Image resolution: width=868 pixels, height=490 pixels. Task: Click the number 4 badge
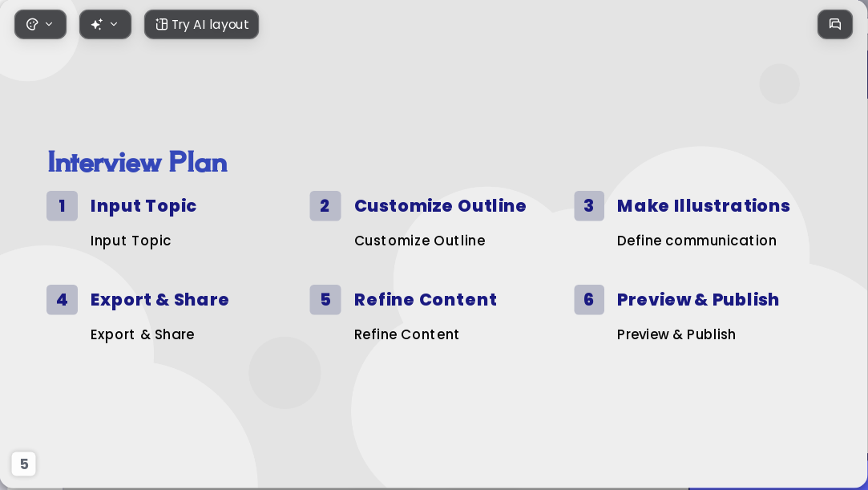tap(62, 300)
